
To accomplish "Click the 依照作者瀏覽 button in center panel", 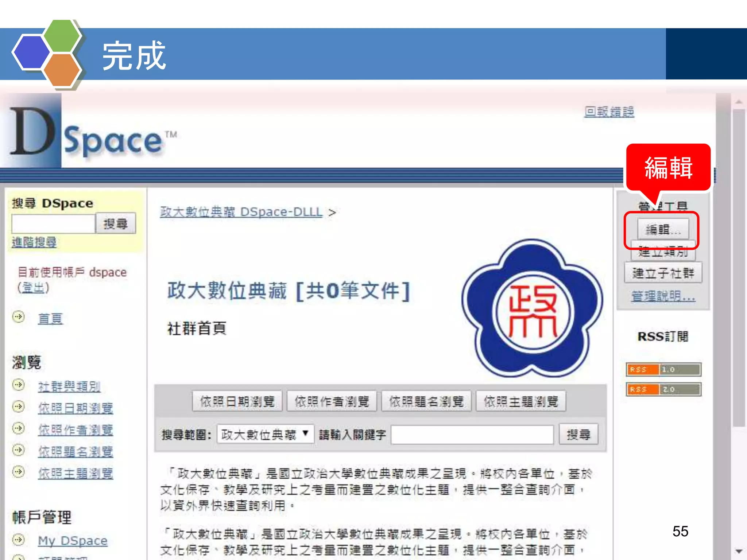I will (x=332, y=401).
